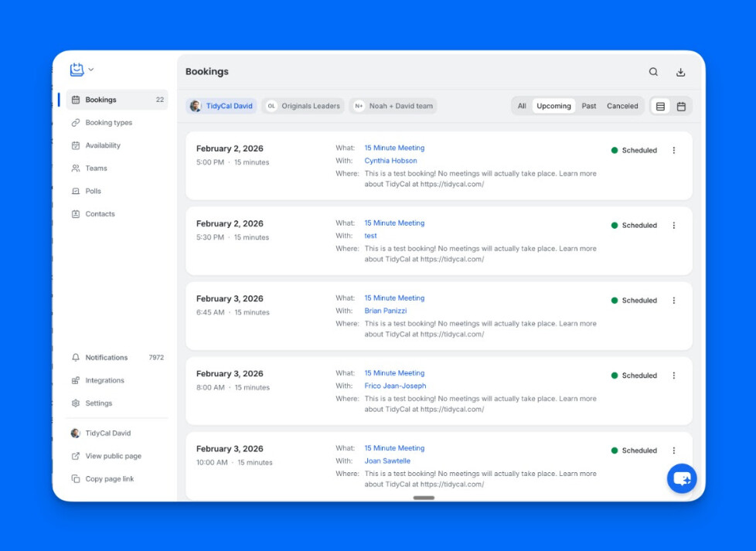Click the View public page external icon

[76, 455]
